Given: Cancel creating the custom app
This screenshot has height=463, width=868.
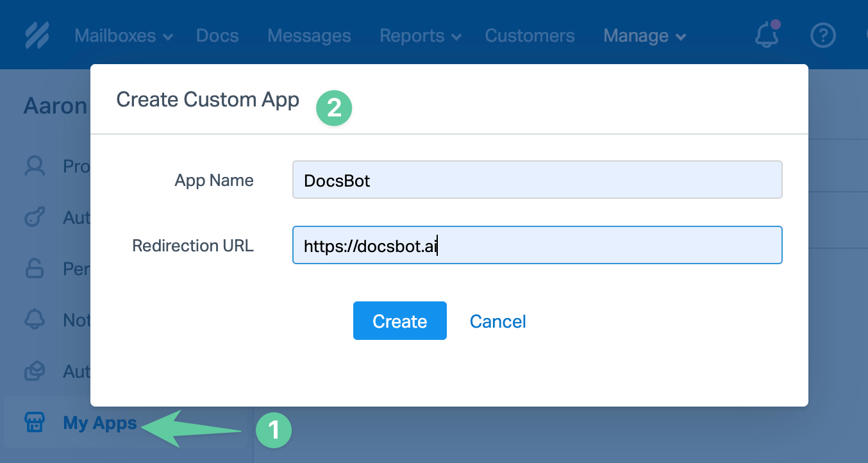Looking at the screenshot, I should [497, 321].
